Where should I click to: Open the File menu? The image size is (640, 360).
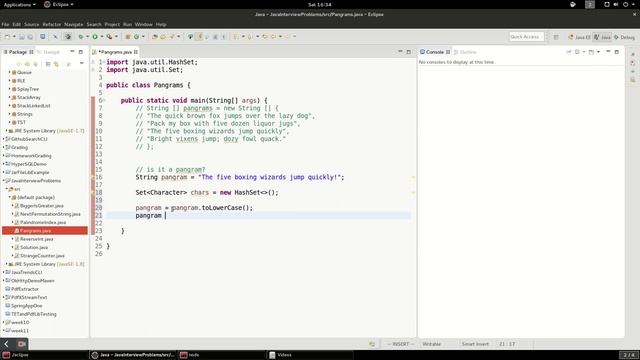pyautogui.click(x=5, y=24)
